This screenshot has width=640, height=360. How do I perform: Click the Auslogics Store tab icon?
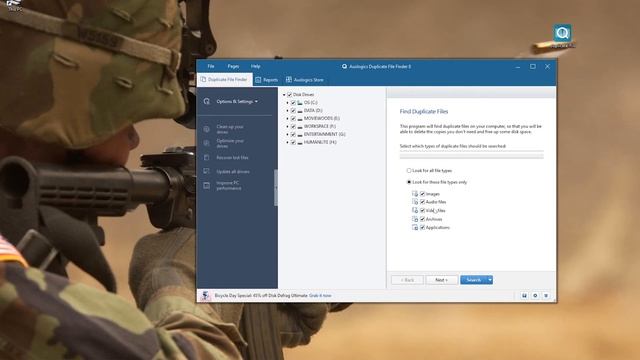click(289, 80)
